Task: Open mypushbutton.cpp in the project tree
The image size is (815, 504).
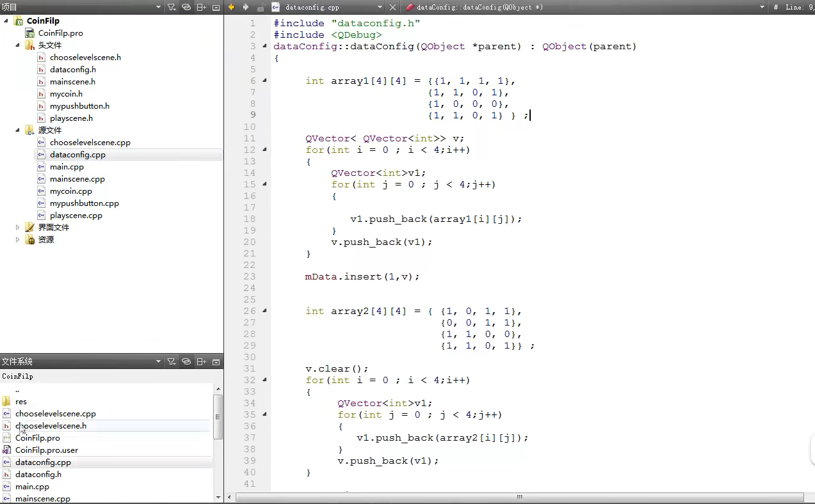Action: tap(84, 203)
